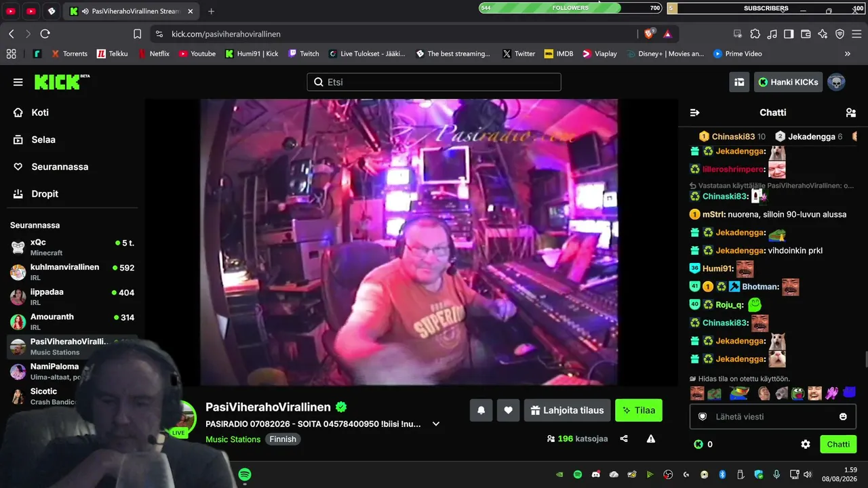868x488 pixels.
Task: Click username Chinaski83 in top gifters bar
Action: pos(733,136)
